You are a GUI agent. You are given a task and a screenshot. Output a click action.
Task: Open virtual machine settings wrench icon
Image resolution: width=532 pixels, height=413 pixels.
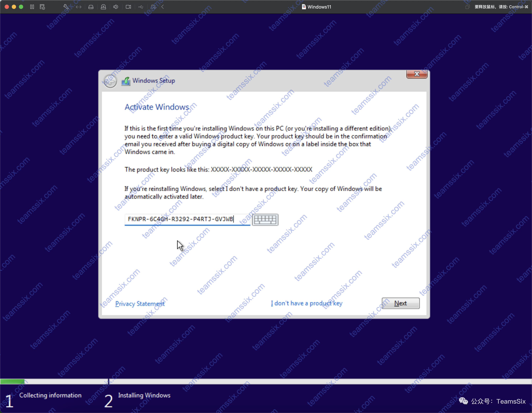(66, 7)
